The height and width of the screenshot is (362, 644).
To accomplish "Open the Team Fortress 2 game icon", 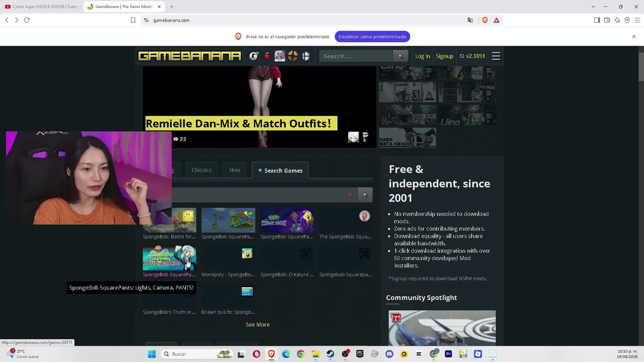I will (x=293, y=56).
